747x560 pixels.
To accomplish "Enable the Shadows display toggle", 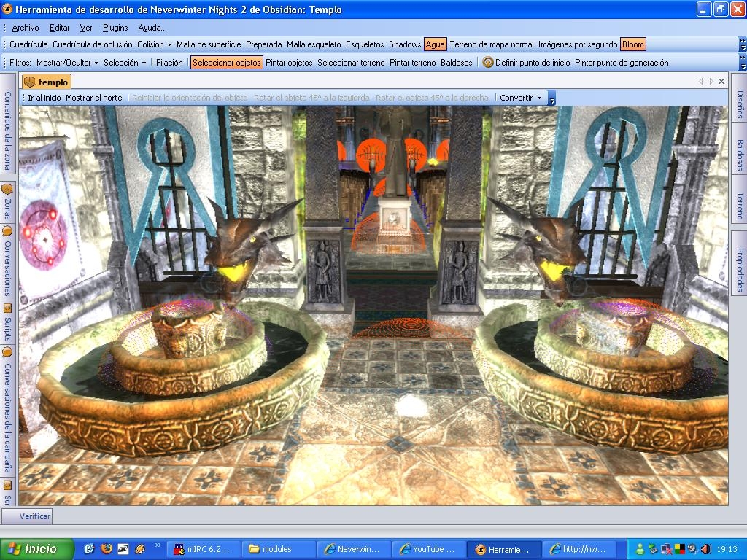I will 405,44.
